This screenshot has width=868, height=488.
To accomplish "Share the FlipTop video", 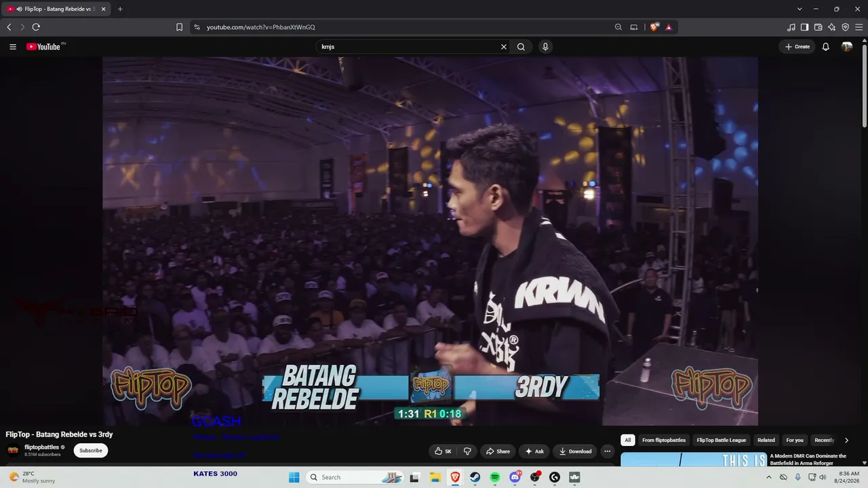I will point(498,451).
